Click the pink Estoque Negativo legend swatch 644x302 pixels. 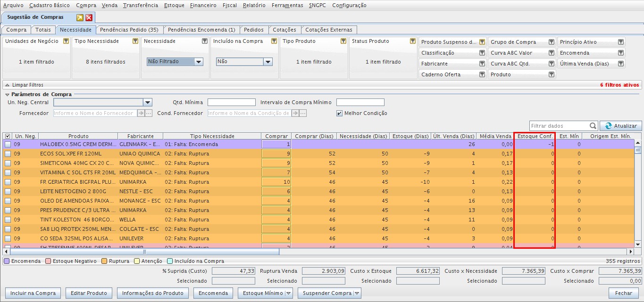(48, 261)
